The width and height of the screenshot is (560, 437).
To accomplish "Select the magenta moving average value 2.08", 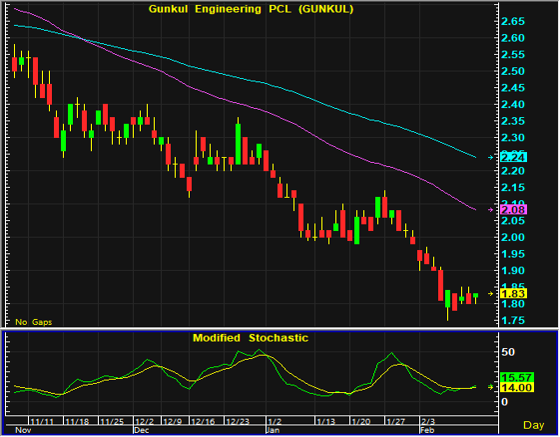I will 513,210.
